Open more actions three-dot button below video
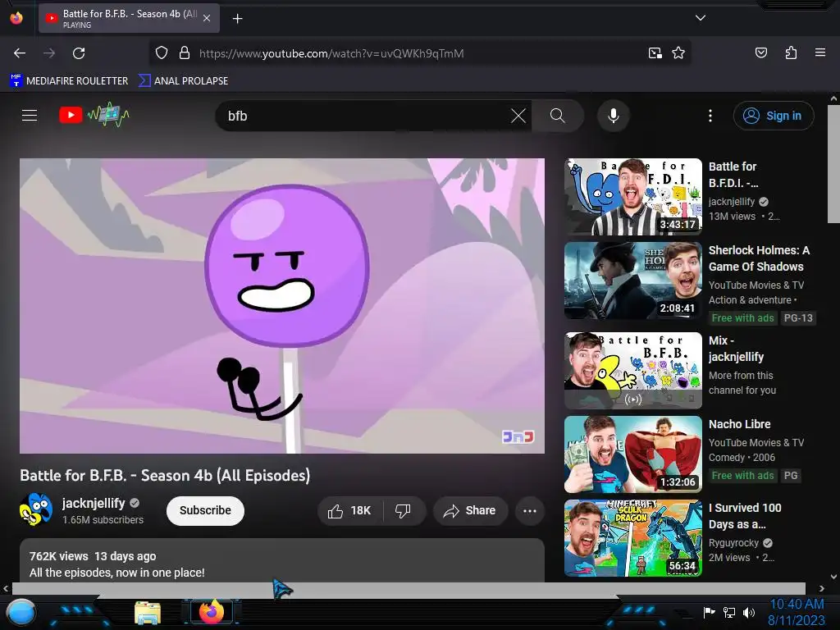Screen dimensions: 840x630 (529, 510)
